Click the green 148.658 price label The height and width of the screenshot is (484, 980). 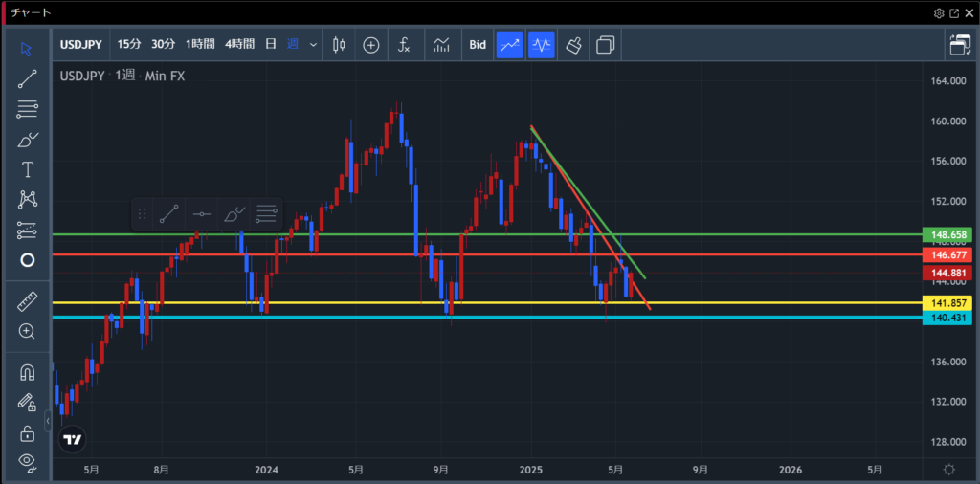click(x=947, y=235)
